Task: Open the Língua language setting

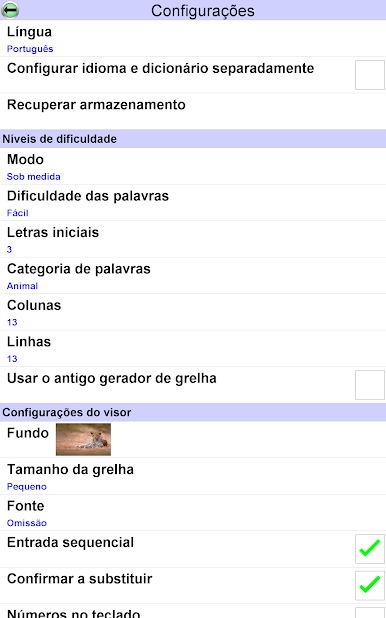Action: click(x=193, y=38)
